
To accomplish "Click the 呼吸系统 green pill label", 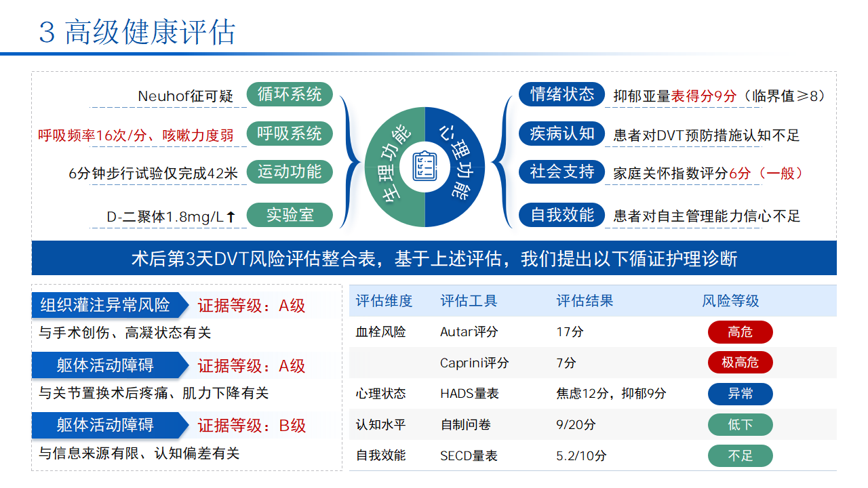I will pyautogui.click(x=290, y=134).
